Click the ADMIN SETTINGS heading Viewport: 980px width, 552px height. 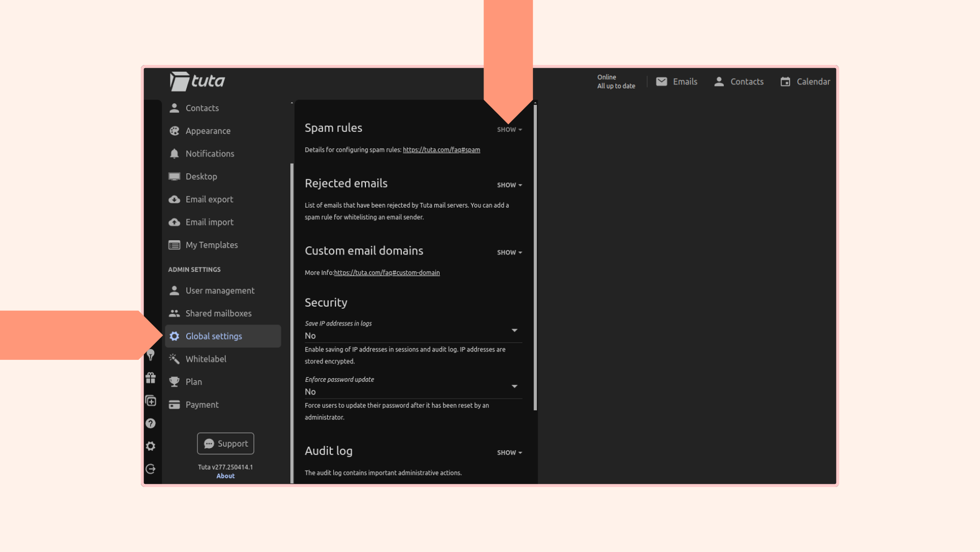[x=194, y=270]
